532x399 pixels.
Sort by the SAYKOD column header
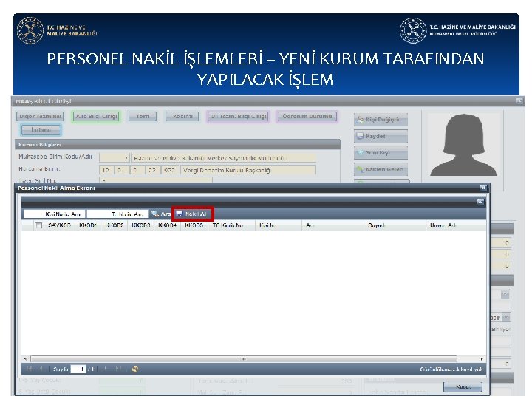(59, 225)
